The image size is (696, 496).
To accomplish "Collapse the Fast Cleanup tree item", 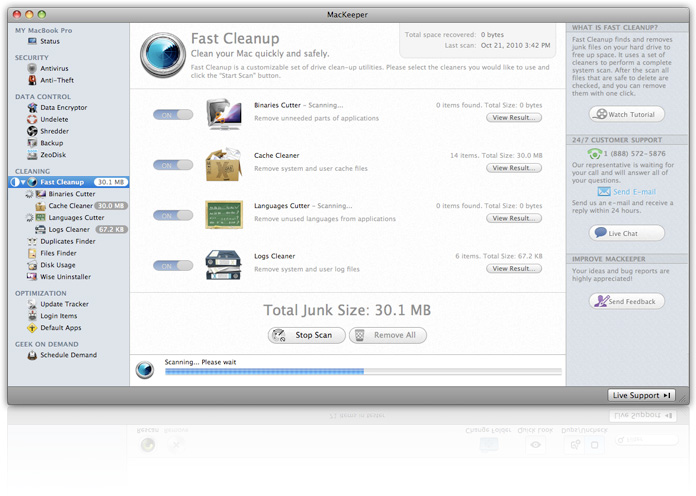I will [x=23, y=183].
